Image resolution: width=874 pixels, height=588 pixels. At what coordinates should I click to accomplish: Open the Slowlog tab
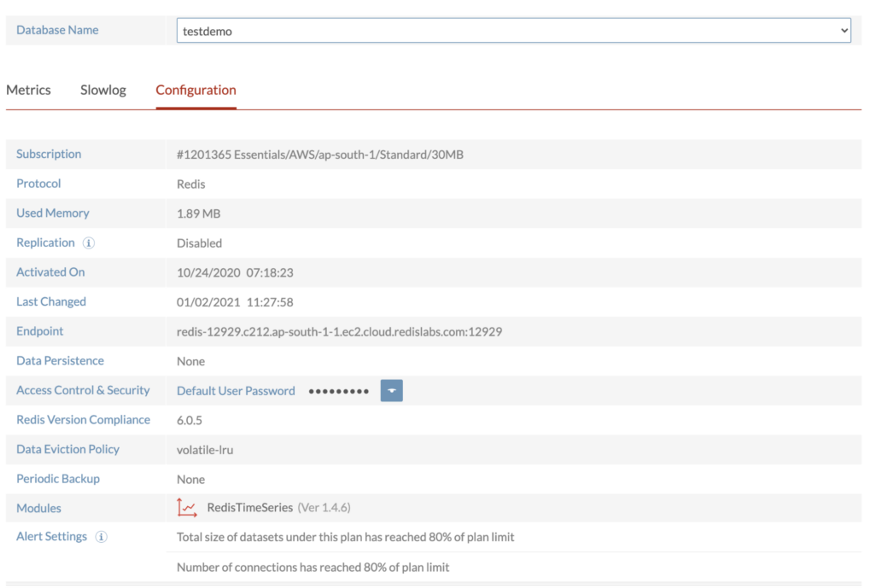click(103, 90)
